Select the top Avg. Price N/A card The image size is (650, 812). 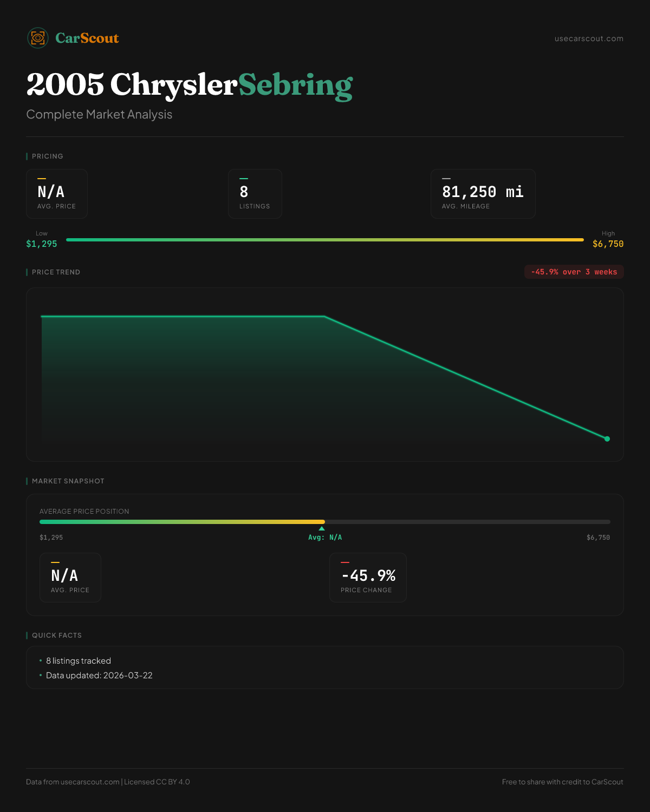click(x=57, y=194)
